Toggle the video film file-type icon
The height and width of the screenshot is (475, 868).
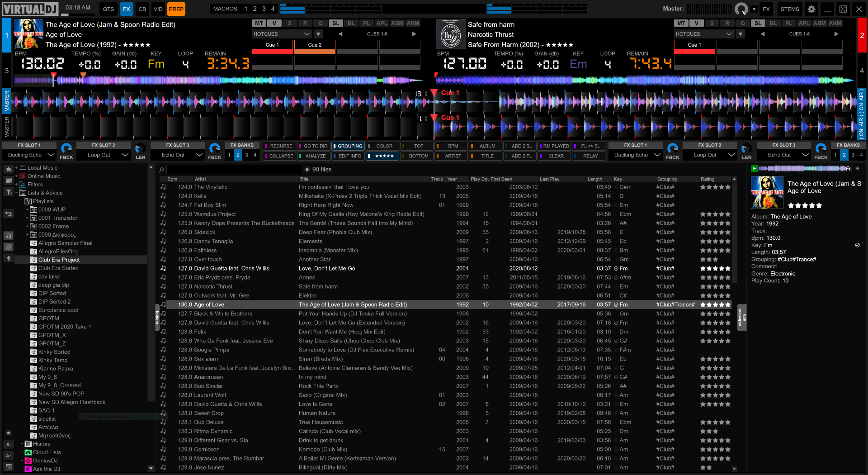click(x=9, y=247)
